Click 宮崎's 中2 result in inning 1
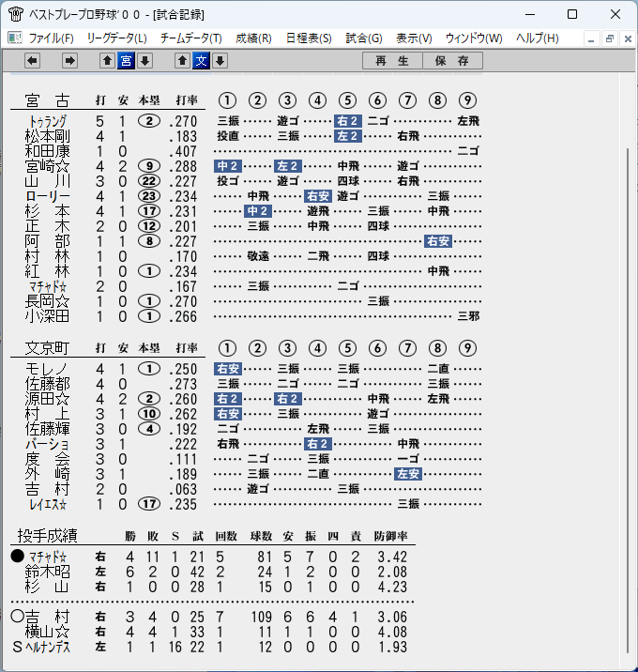 point(227,166)
